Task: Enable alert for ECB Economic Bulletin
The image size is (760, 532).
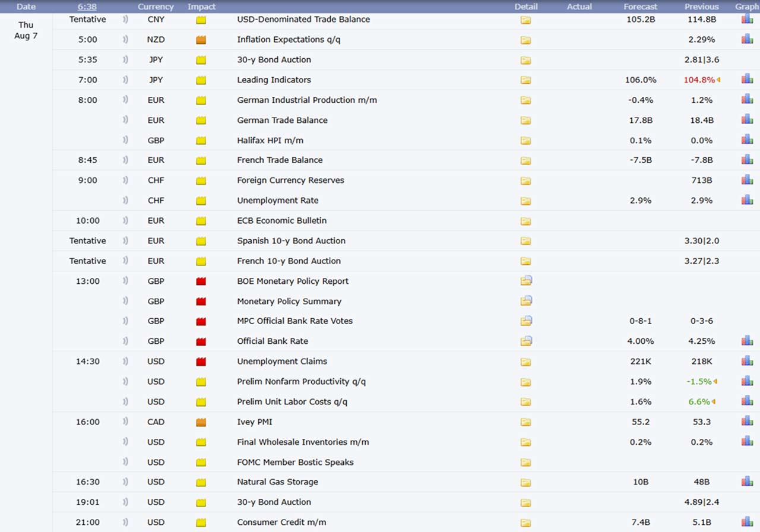Action: (125, 221)
